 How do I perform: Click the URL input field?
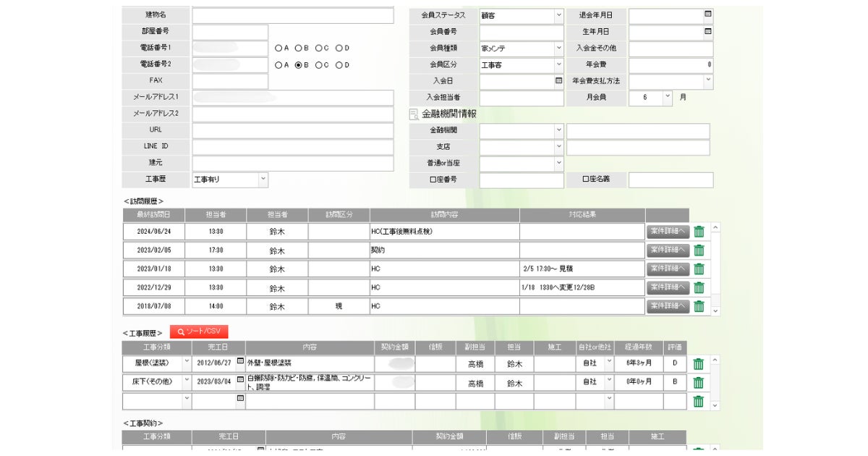[293, 130]
